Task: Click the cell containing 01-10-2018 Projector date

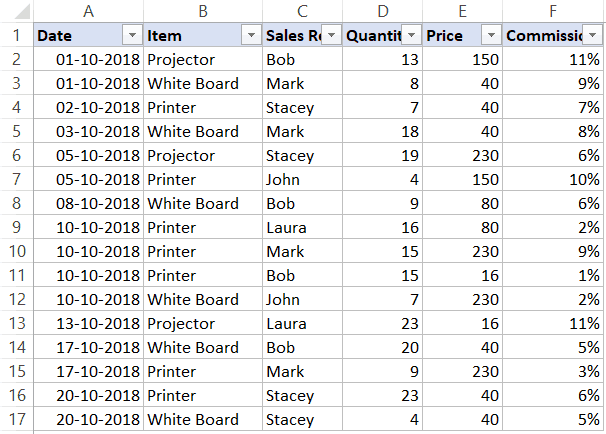Action: [89, 60]
